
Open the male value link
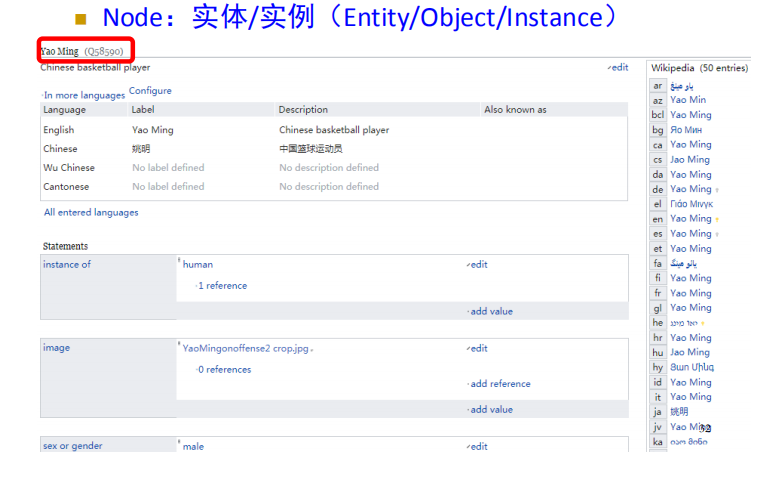193,446
